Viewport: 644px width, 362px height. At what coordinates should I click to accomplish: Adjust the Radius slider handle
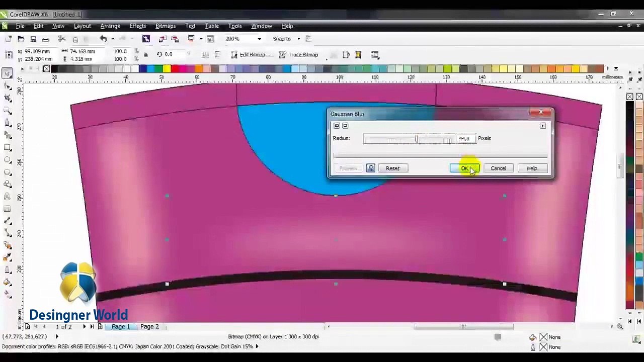(x=417, y=138)
